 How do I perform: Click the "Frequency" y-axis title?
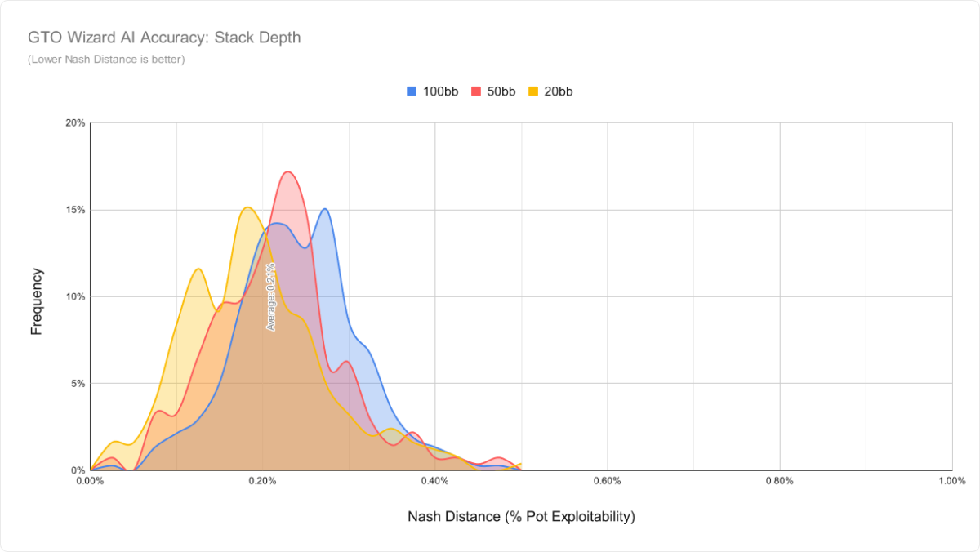(x=37, y=301)
